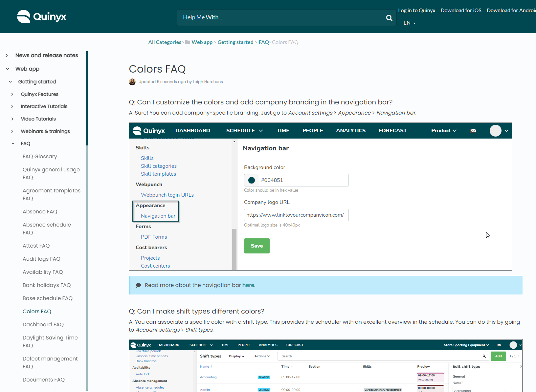Expand the Video Tutorials section
This screenshot has width=536, height=392.
point(12,119)
